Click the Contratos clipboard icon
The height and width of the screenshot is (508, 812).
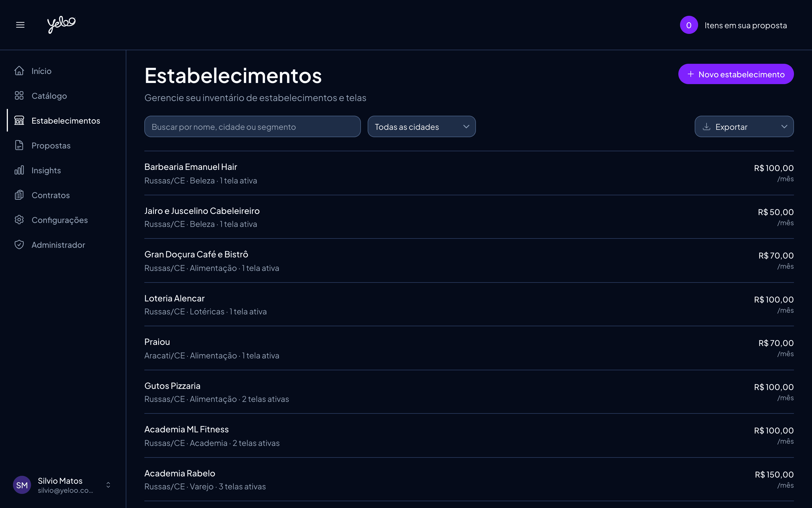(x=19, y=195)
